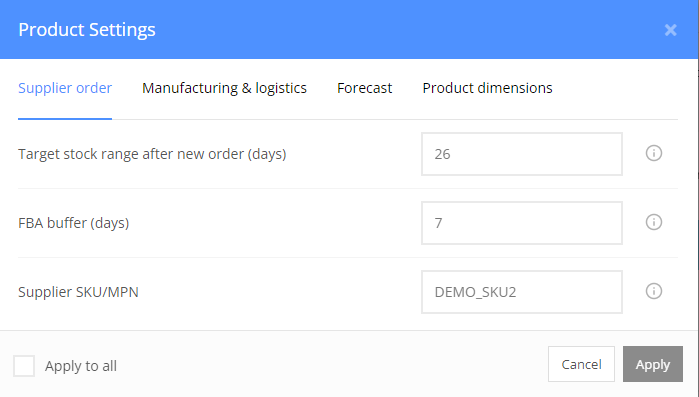Select the DEMO_SKU2 supplier SKU field

[x=522, y=292]
